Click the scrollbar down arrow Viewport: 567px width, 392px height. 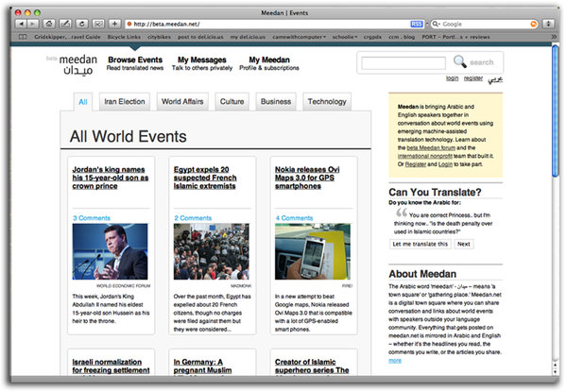[x=556, y=371]
